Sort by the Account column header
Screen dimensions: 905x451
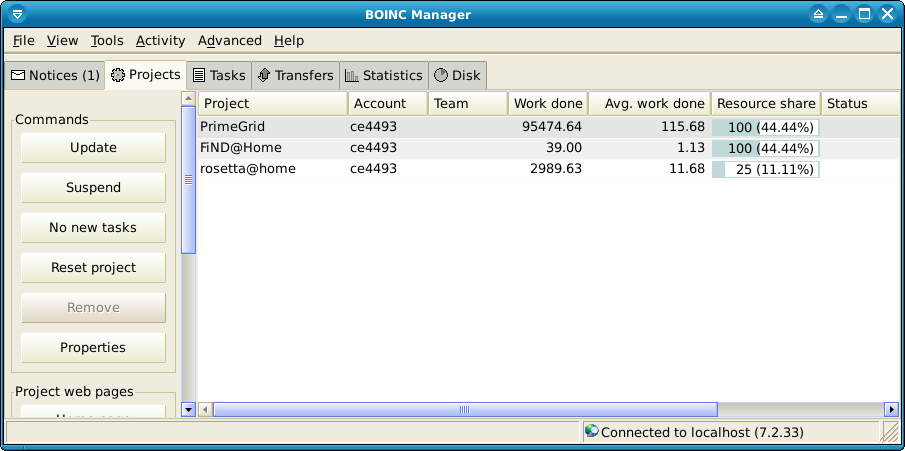tap(388, 103)
